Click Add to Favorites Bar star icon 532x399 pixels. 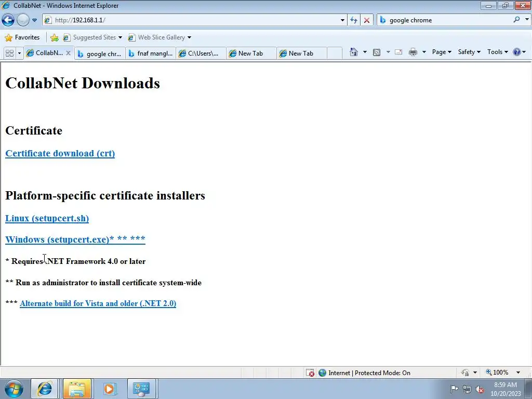(54, 37)
